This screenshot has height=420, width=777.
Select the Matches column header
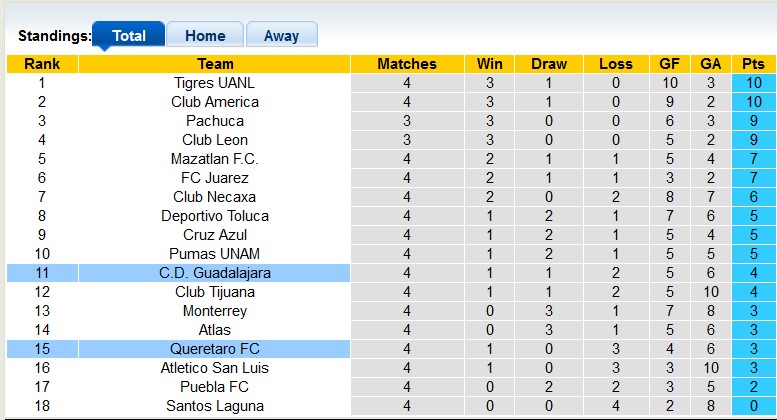point(407,64)
